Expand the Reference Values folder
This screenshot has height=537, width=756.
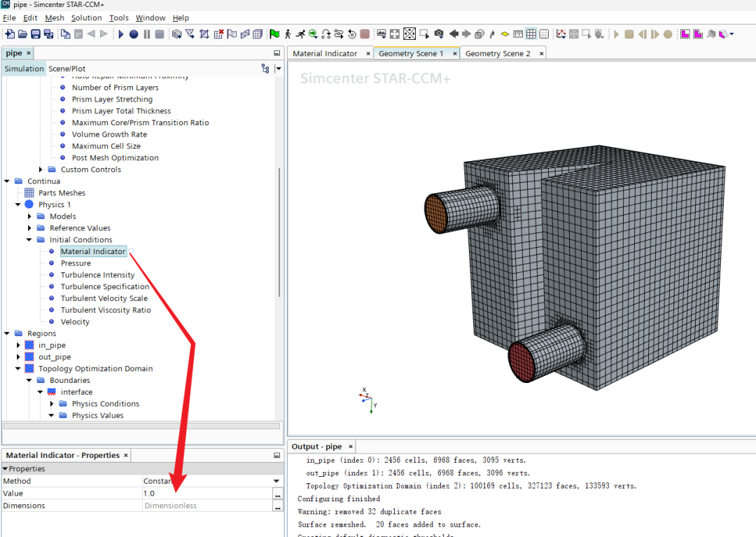click(29, 228)
